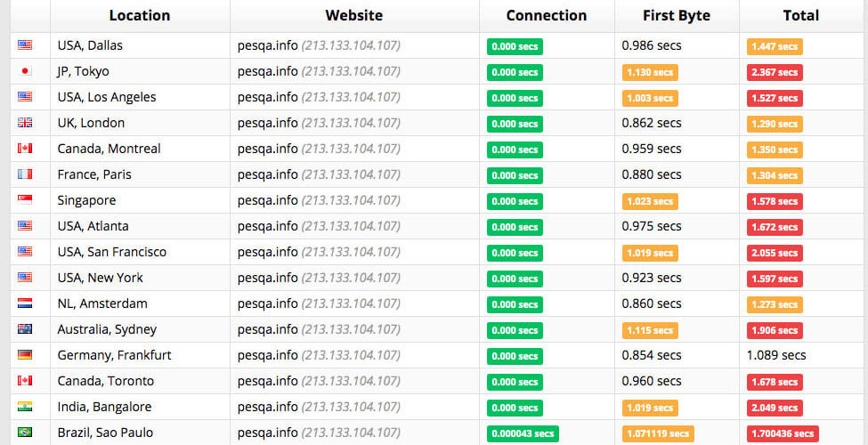Select the 'JP, Tokyo' location text

point(83,71)
